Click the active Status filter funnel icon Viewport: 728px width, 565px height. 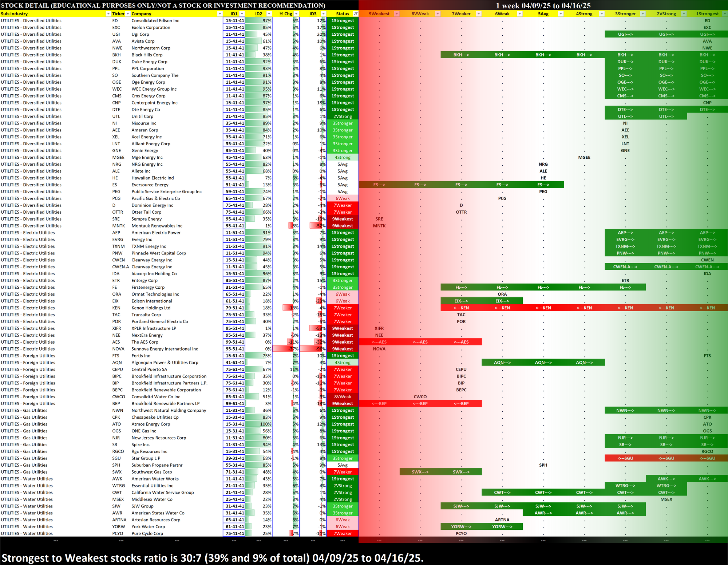pyautogui.click(x=356, y=14)
